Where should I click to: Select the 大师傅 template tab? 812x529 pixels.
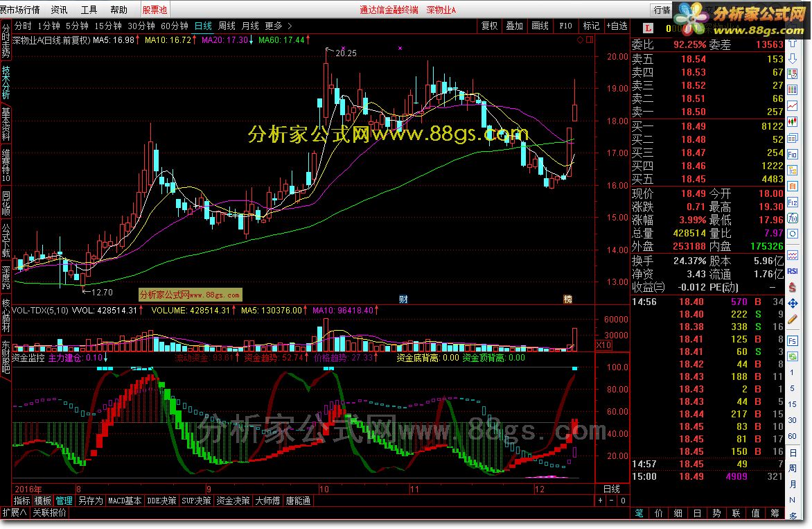point(267,501)
